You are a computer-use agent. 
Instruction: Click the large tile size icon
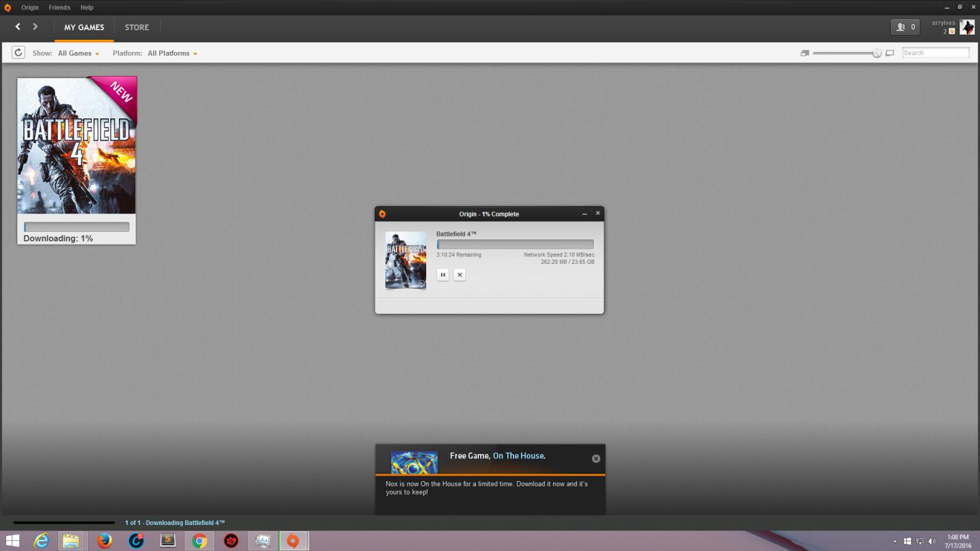point(890,53)
